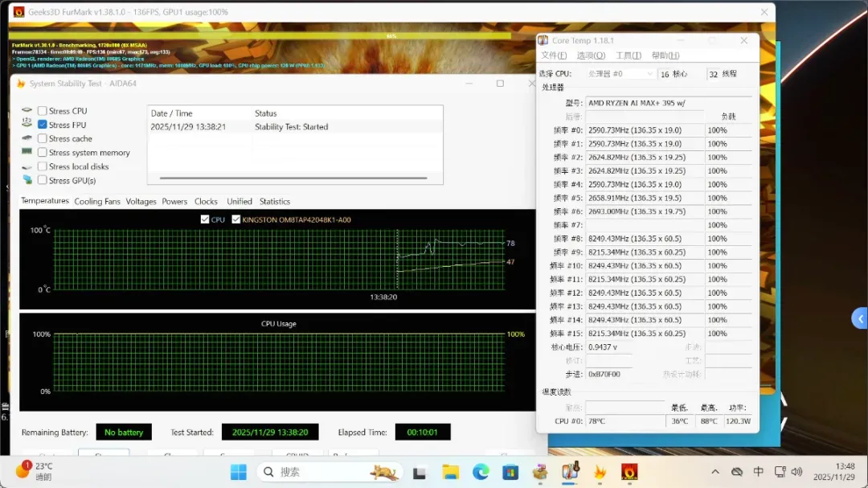
Task: Toggle KINGSTON drive temperature graph checkbox
Action: click(x=236, y=219)
